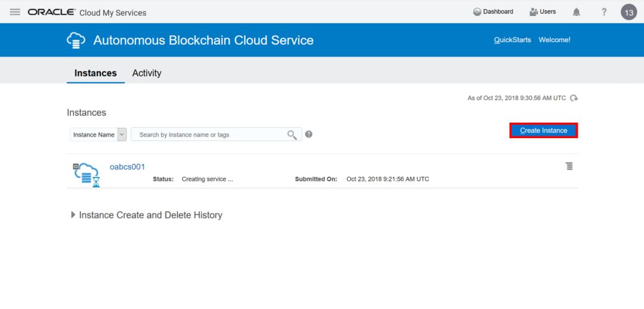Viewport: 644px width, 309px height.
Task: Refresh the instances list timestamp
Action: [574, 98]
